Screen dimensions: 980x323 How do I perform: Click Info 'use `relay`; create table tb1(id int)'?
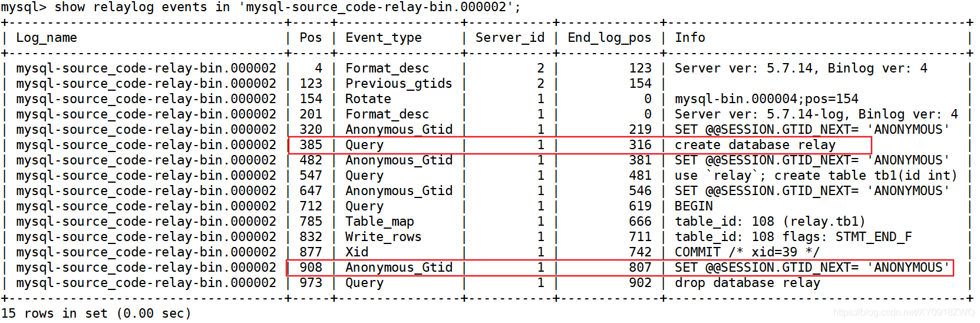coord(816,176)
